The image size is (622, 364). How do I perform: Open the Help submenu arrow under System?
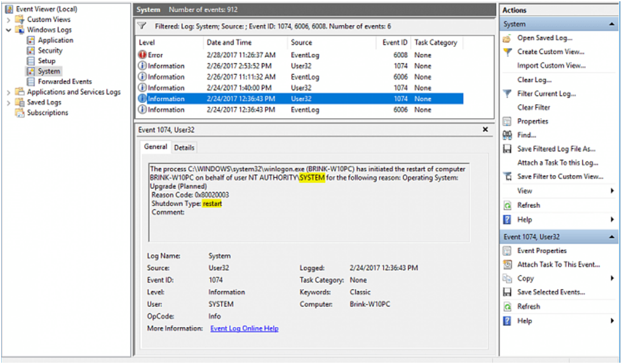pyautogui.click(x=612, y=220)
